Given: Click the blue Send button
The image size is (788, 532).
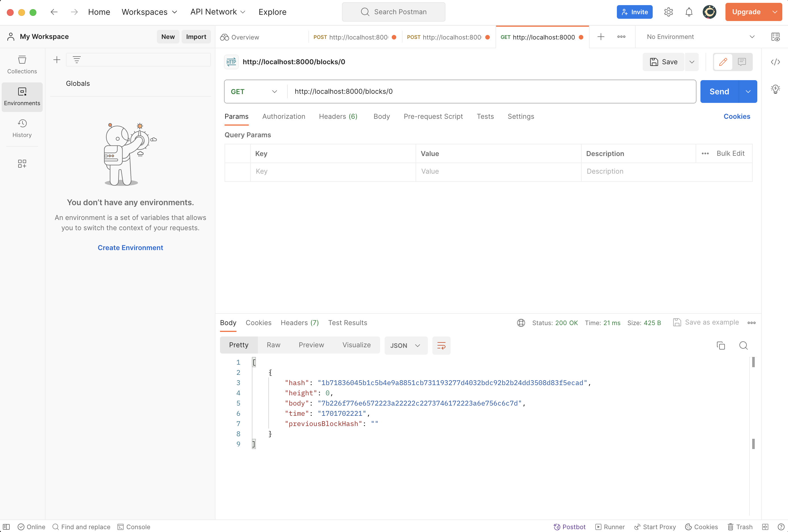Looking at the screenshot, I should [x=719, y=92].
